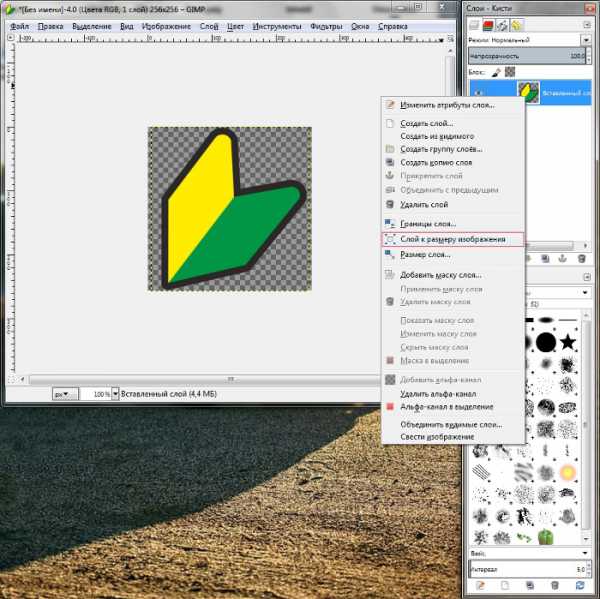Open the Paths tab icon
The height and width of the screenshot is (599, 600).
pos(501,25)
